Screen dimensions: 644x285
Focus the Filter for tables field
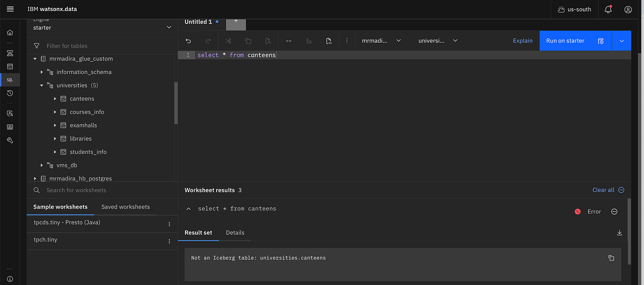[102, 46]
